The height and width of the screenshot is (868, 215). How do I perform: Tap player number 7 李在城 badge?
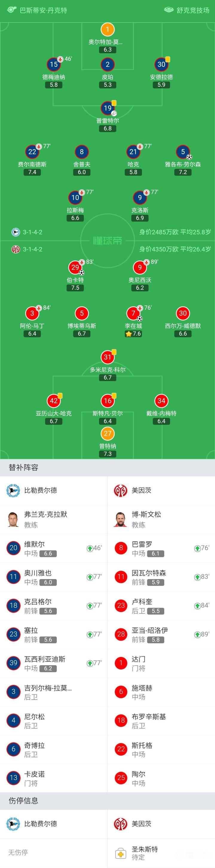[x=133, y=313]
